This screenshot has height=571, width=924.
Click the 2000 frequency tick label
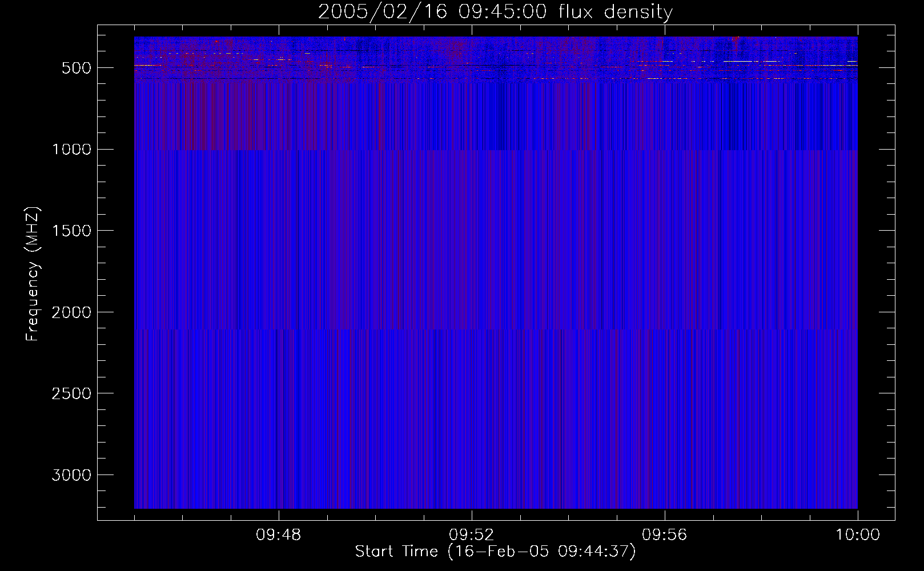click(x=71, y=312)
